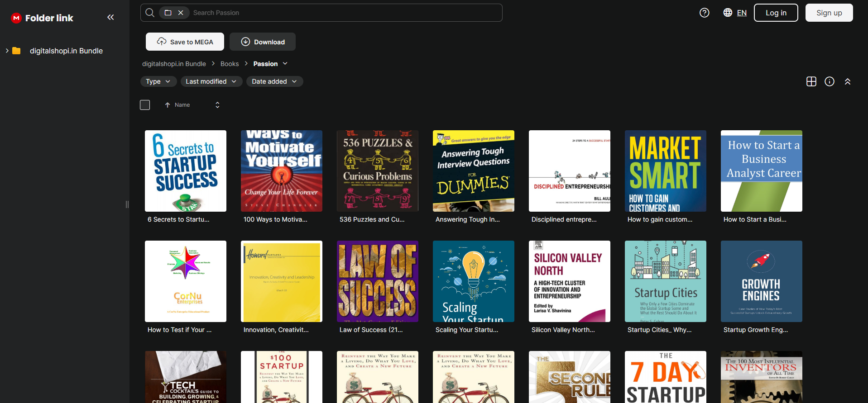Select file name 'How to gain custom...'
Image resolution: width=868 pixels, height=403 pixels.
[660, 219]
